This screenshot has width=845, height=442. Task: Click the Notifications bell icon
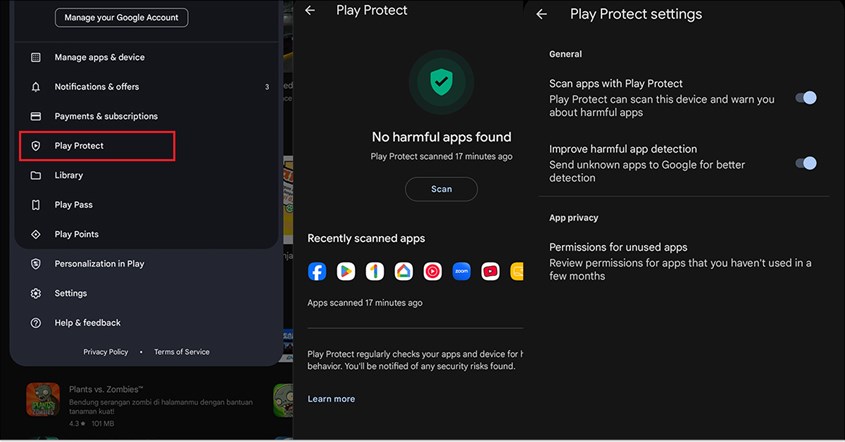pyautogui.click(x=36, y=87)
